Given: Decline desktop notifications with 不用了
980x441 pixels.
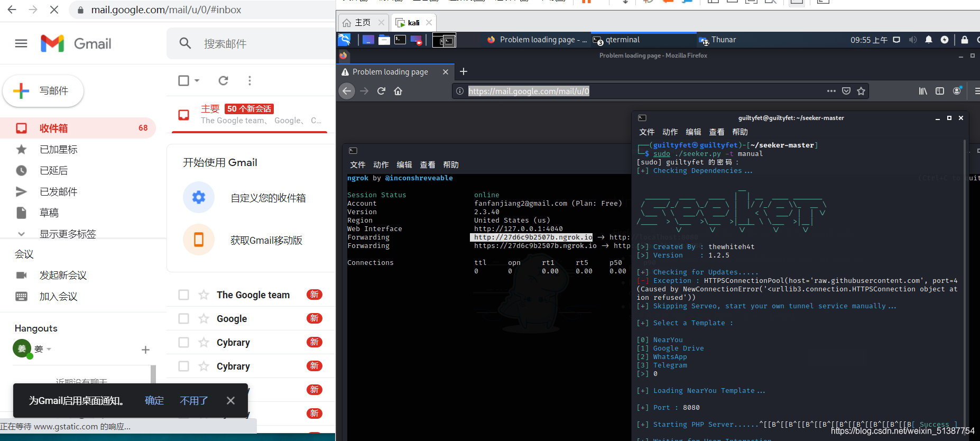Looking at the screenshot, I should (x=194, y=401).
